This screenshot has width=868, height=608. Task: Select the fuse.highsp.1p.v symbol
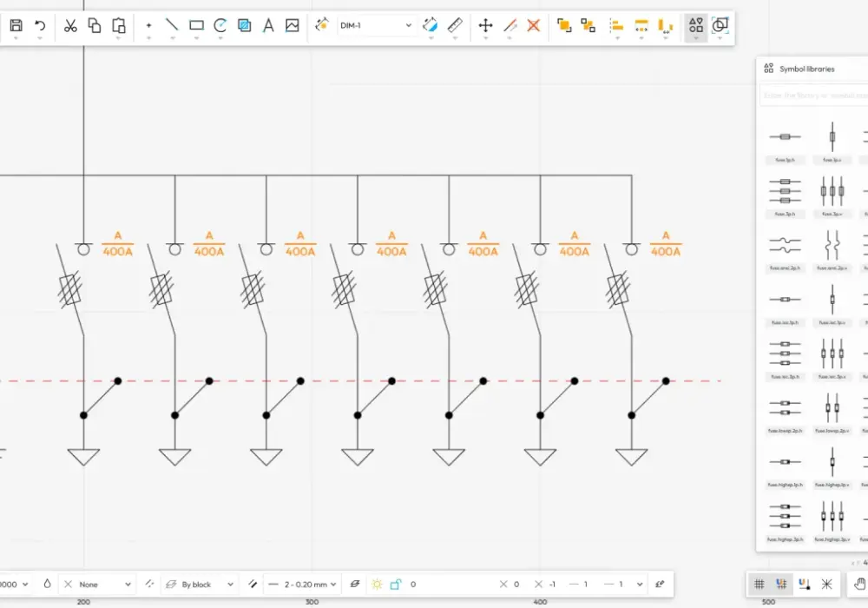[832, 469]
